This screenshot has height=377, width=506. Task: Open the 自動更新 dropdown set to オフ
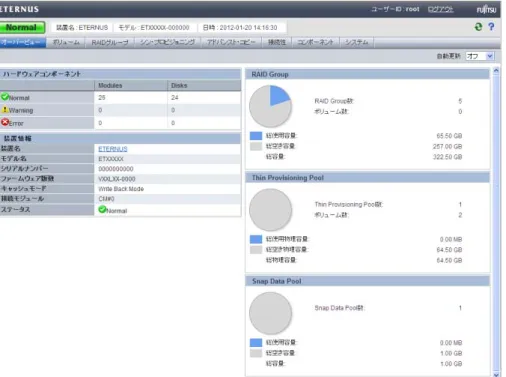click(480, 56)
